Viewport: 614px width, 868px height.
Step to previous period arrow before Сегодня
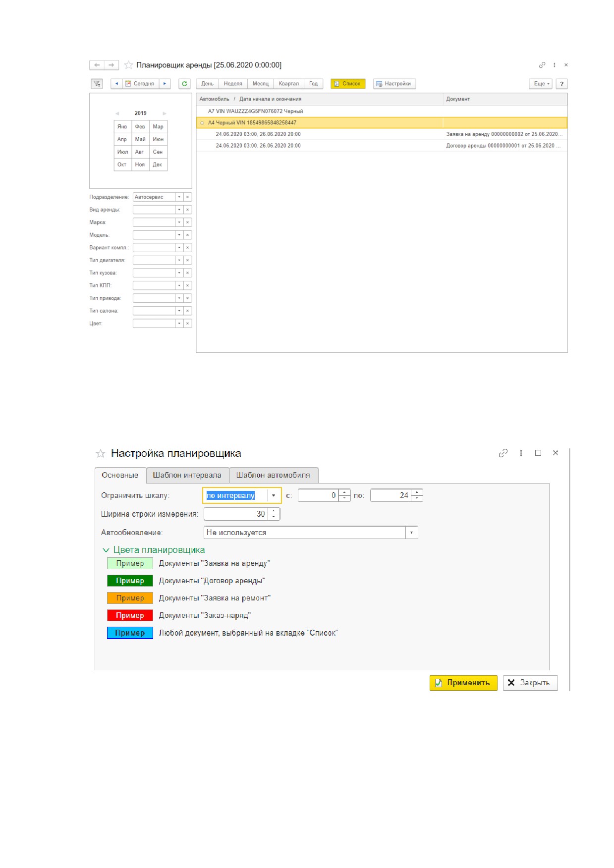(116, 84)
